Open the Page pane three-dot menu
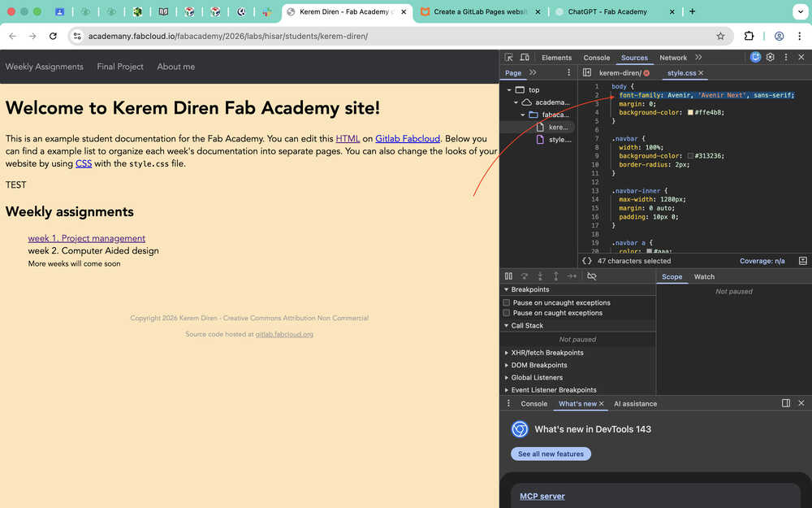 point(568,72)
